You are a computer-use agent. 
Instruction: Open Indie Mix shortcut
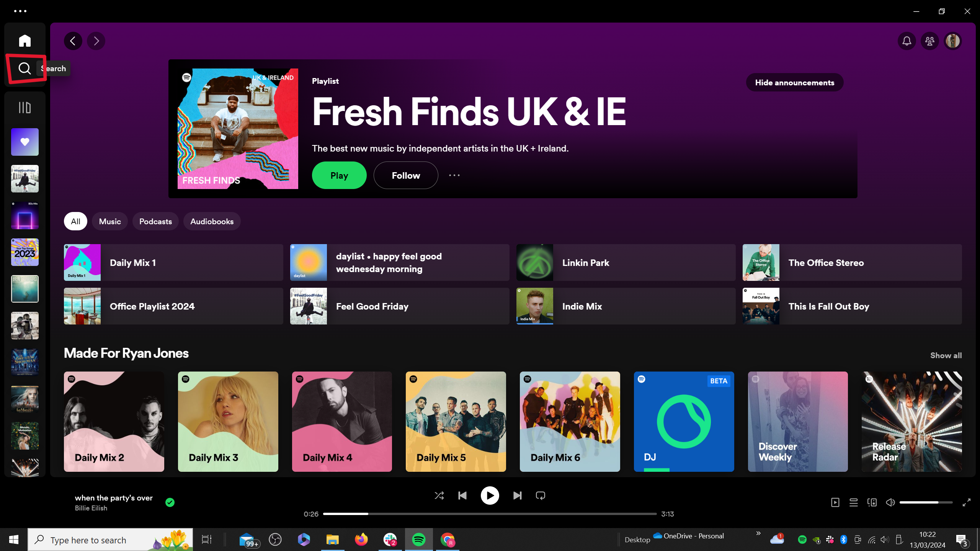(626, 306)
